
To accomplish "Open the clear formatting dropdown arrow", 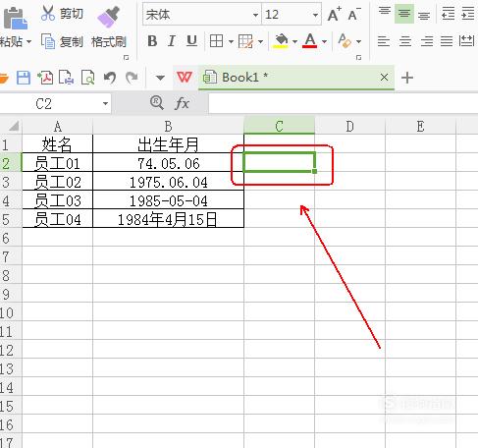I will [x=358, y=41].
